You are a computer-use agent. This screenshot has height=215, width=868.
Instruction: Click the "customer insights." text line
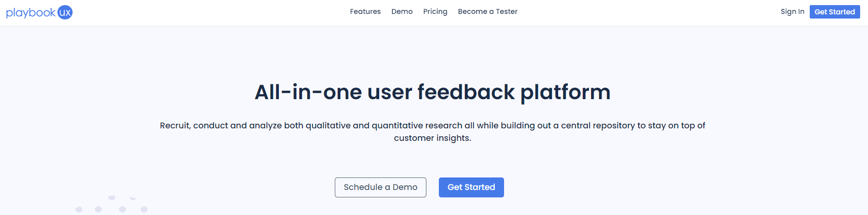coord(432,138)
